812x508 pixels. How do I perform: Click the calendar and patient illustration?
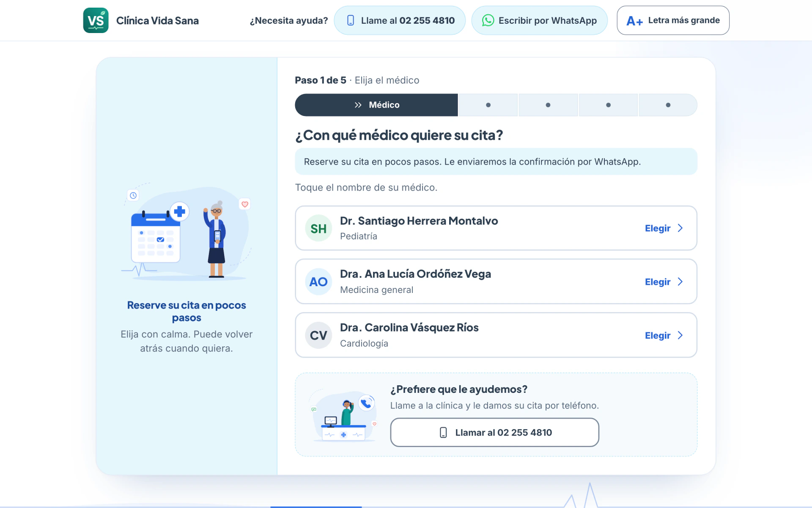pyautogui.click(x=187, y=232)
